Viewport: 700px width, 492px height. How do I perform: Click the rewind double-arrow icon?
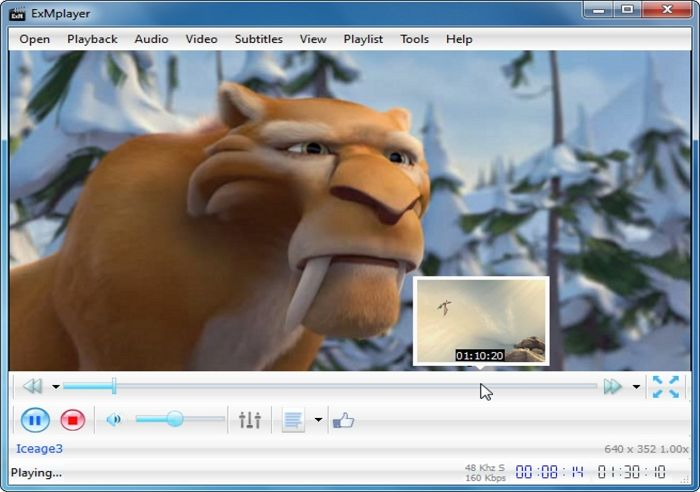coord(32,386)
